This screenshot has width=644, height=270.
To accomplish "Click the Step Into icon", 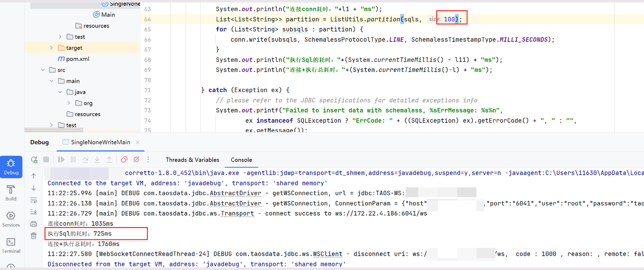I will (x=97, y=160).
